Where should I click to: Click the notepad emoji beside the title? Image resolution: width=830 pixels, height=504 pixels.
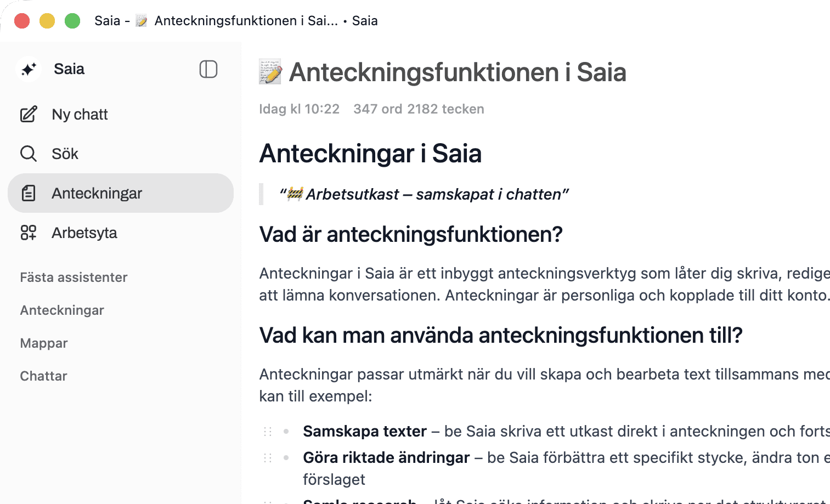[270, 72]
